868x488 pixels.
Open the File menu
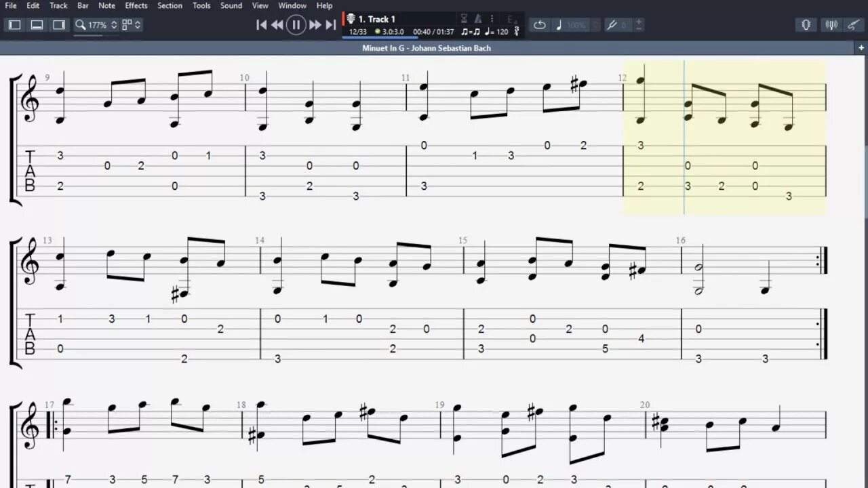(x=11, y=5)
